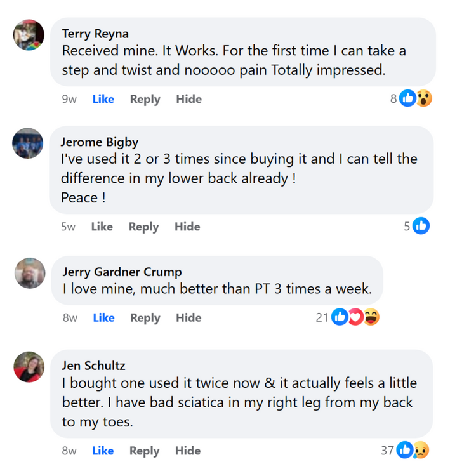The image size is (476, 476).
Task: Like Terry Reyna's comment
Action: 103,99
